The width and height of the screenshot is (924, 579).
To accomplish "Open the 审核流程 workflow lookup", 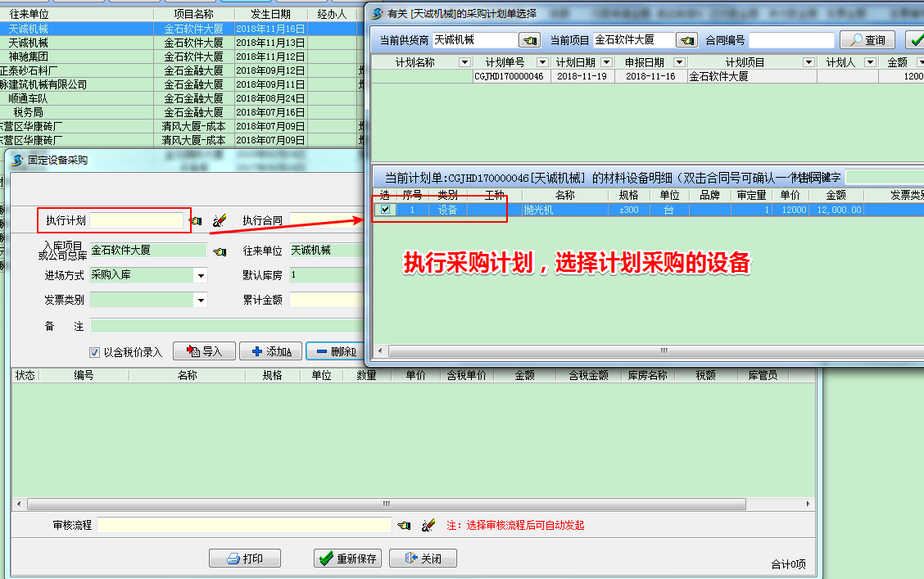I will coord(403,525).
